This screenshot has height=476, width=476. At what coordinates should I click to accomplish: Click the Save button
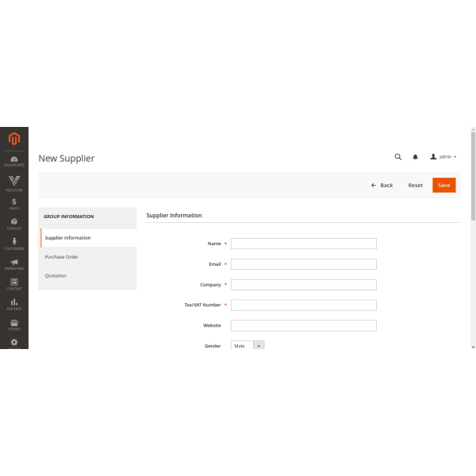coord(443,185)
